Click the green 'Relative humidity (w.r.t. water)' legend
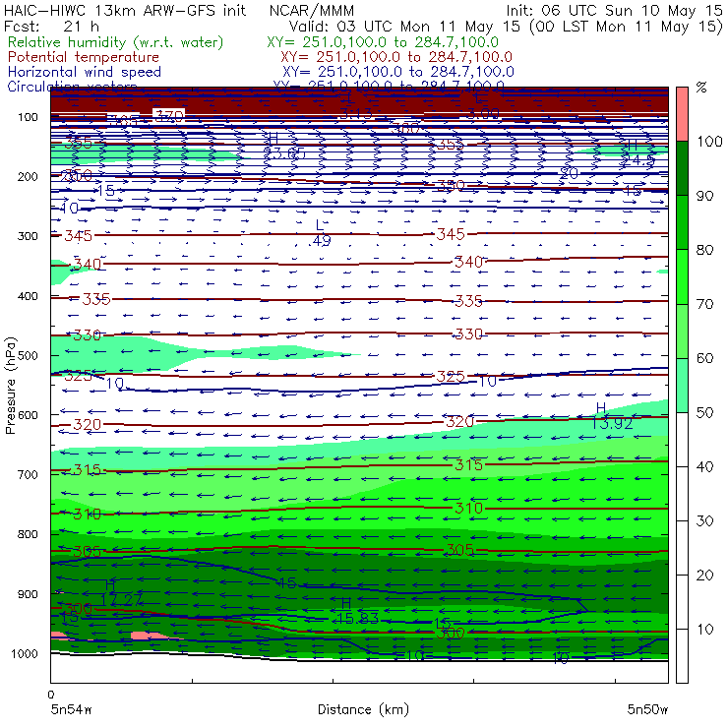The height and width of the screenshot is (728, 728). point(116,42)
